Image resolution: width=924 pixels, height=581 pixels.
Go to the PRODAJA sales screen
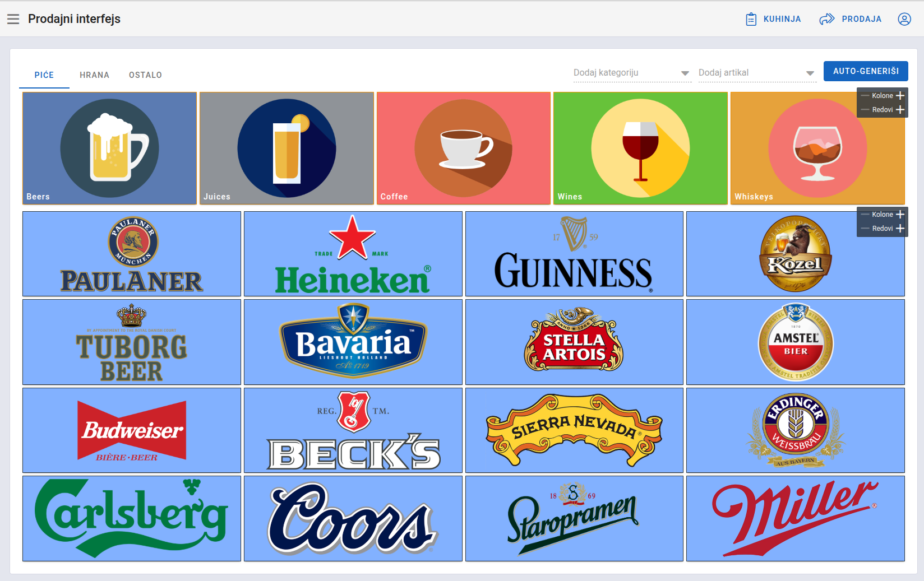pos(851,19)
